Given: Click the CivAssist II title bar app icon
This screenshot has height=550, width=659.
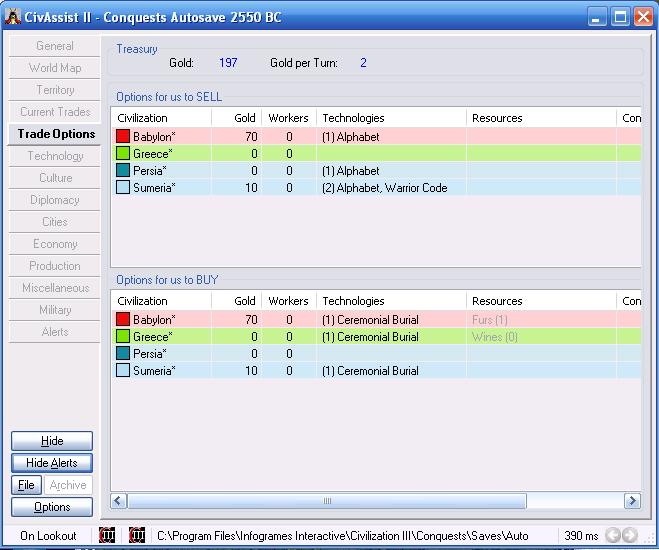Looking at the screenshot, I should pyautogui.click(x=13, y=17).
